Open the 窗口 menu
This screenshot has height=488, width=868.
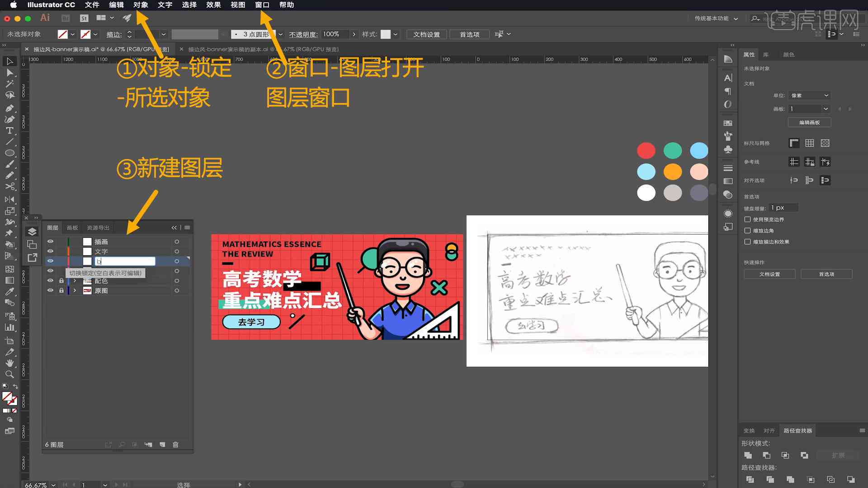click(261, 5)
